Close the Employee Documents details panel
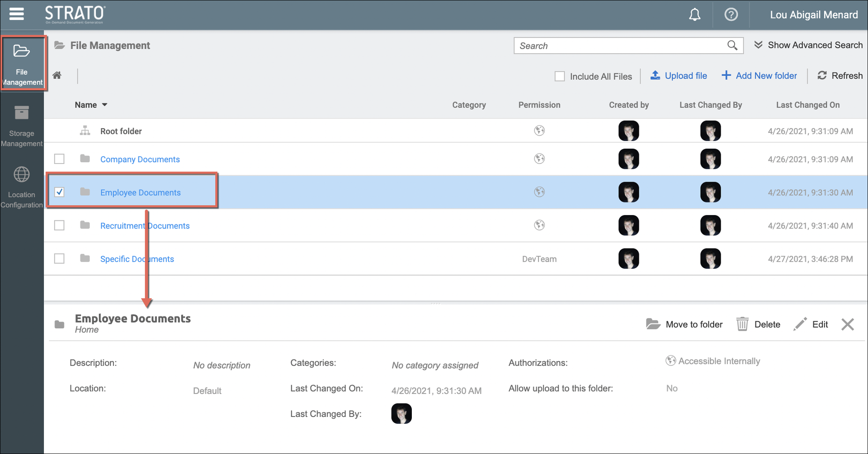This screenshot has width=868, height=454. pyautogui.click(x=847, y=324)
